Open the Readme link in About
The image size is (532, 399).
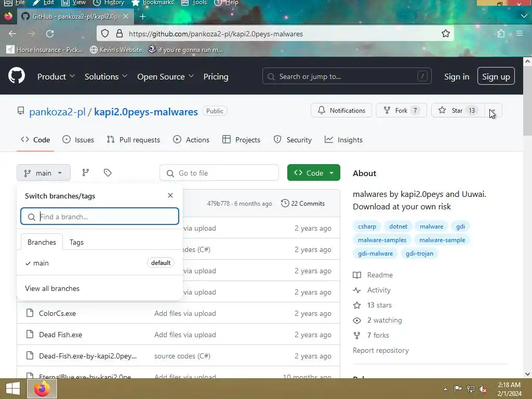[x=380, y=275]
